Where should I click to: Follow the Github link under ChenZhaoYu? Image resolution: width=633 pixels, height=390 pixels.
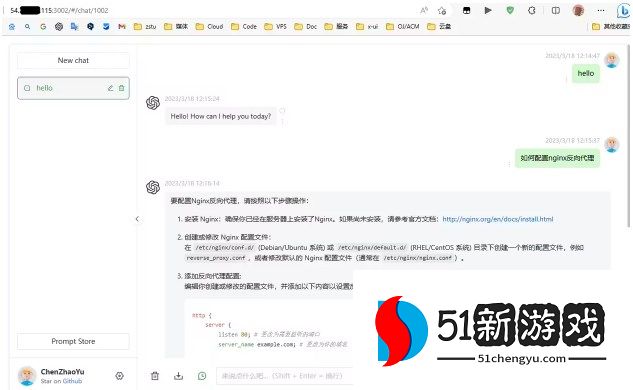[72, 381]
